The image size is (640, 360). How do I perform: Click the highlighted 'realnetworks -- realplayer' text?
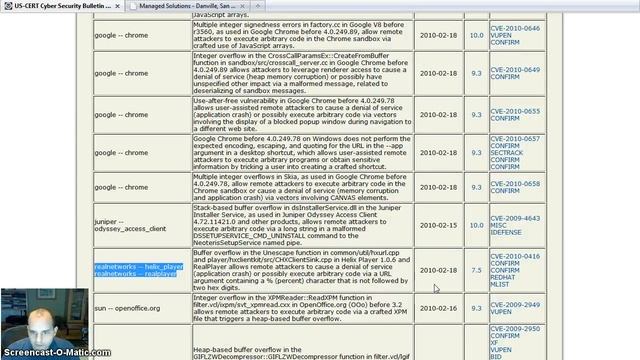click(136, 274)
